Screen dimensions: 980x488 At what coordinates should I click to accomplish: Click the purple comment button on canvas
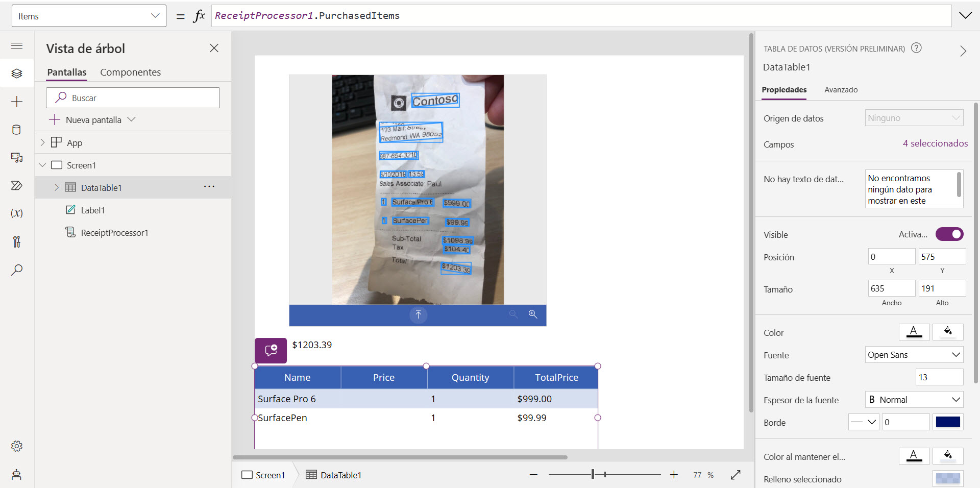coord(271,350)
